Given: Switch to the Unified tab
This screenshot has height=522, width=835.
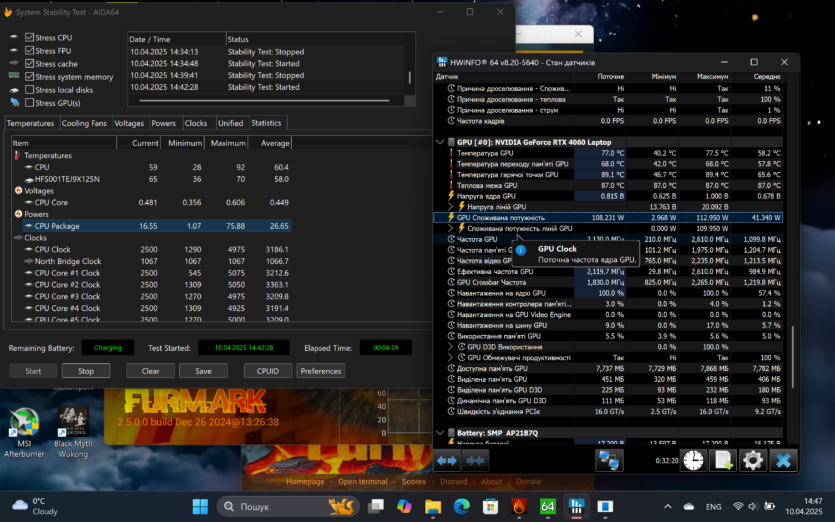Looking at the screenshot, I should tap(230, 123).
